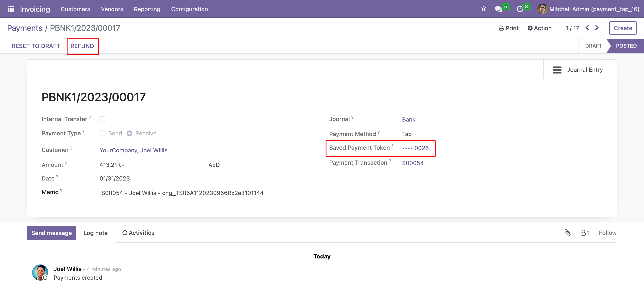644x298 pixels.
Task: Open customer YourCompany, Joel Willis link
Action: point(133,150)
